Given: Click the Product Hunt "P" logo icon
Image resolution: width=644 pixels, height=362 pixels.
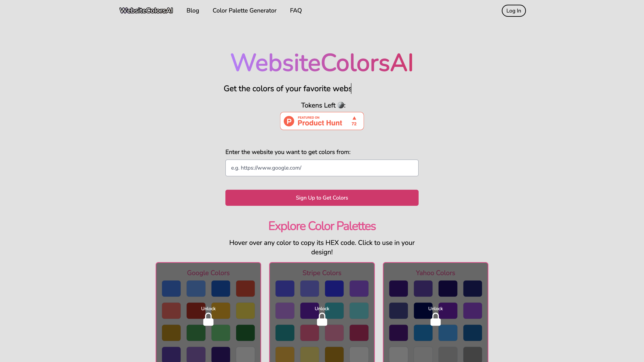Looking at the screenshot, I should pos(289,121).
